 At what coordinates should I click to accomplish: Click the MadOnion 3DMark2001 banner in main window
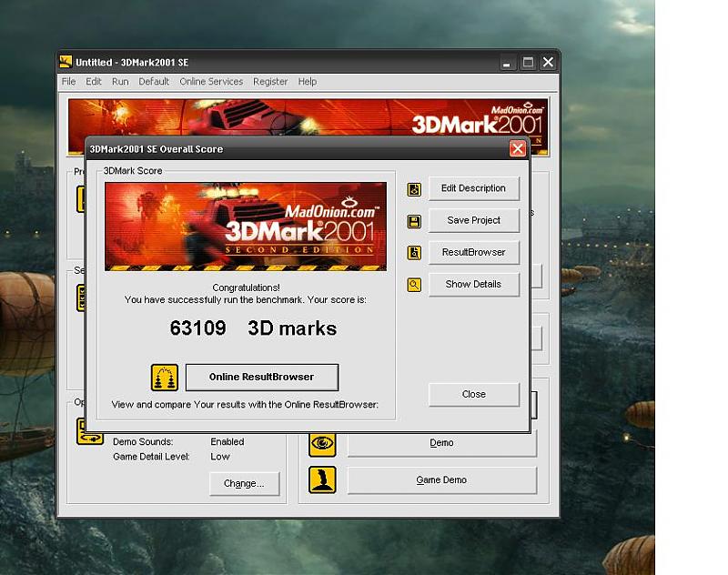pos(308,118)
